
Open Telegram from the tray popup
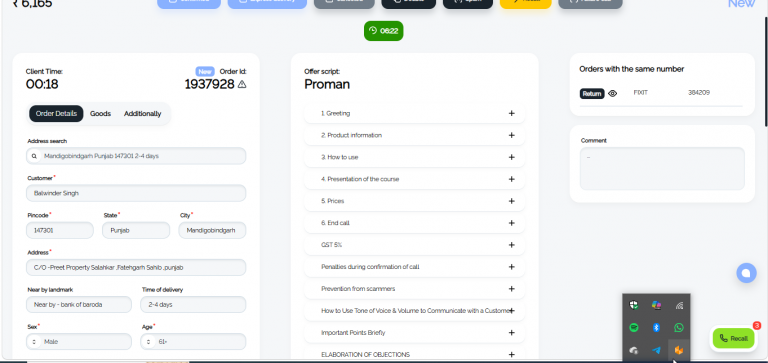pyautogui.click(x=656, y=350)
